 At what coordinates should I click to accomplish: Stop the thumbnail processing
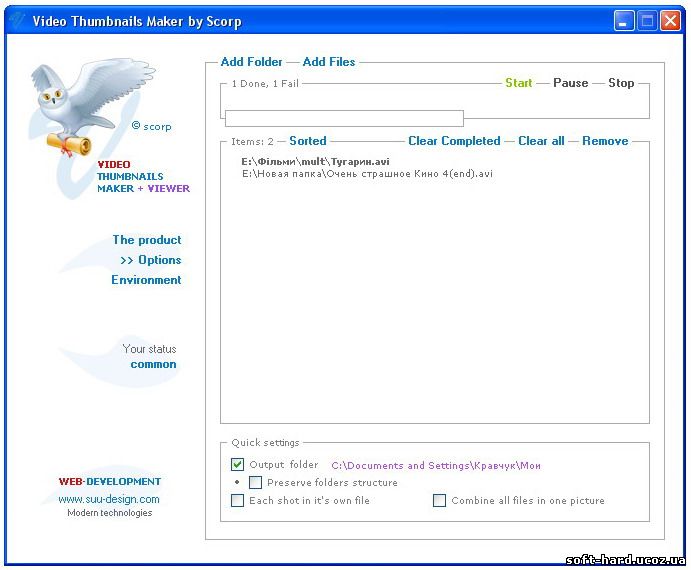pyautogui.click(x=621, y=83)
